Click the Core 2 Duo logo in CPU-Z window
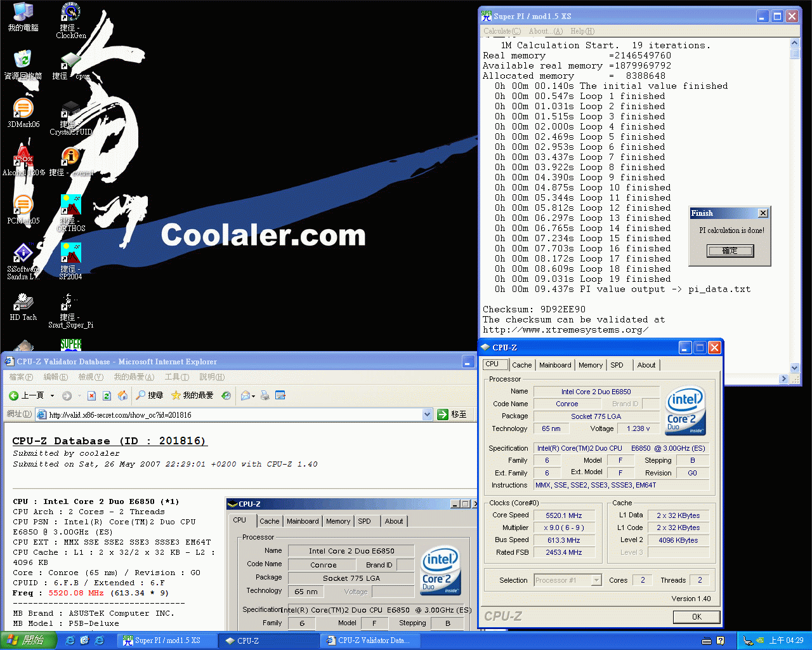Screen dimensions: 812x650 coord(685,411)
